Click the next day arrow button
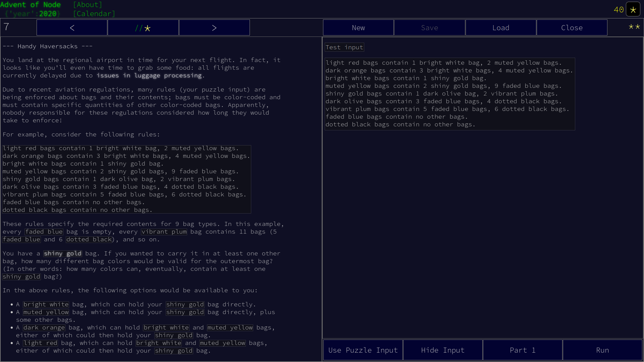The width and height of the screenshot is (644, 362). 214,27
